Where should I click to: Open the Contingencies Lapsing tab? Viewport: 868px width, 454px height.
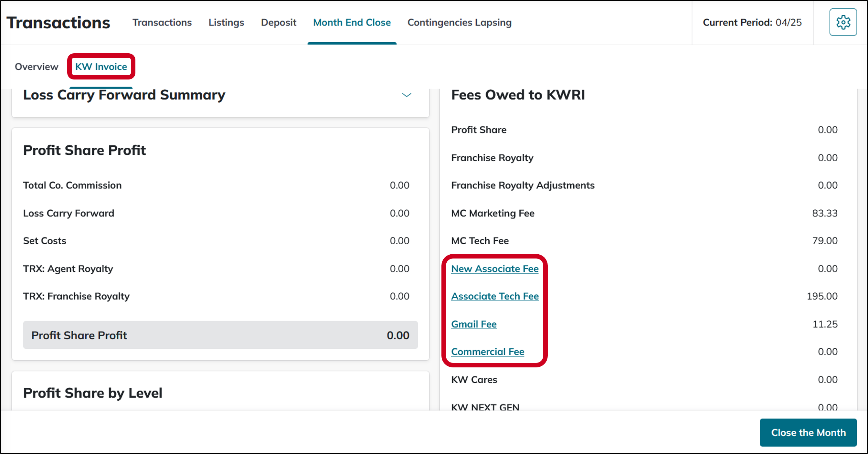[459, 23]
